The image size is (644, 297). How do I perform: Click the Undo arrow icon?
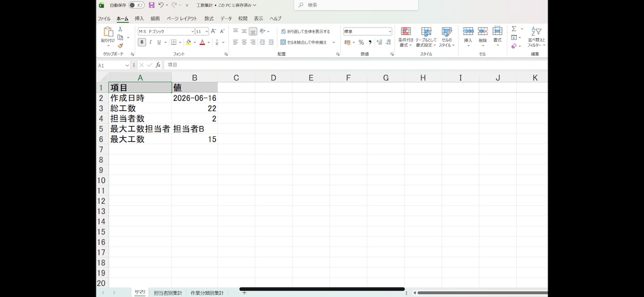click(161, 5)
